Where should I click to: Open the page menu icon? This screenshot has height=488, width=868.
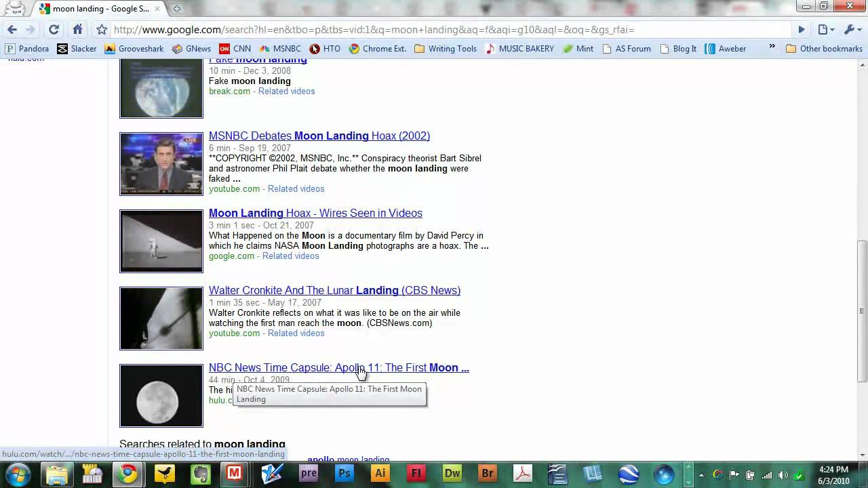pyautogui.click(x=825, y=30)
